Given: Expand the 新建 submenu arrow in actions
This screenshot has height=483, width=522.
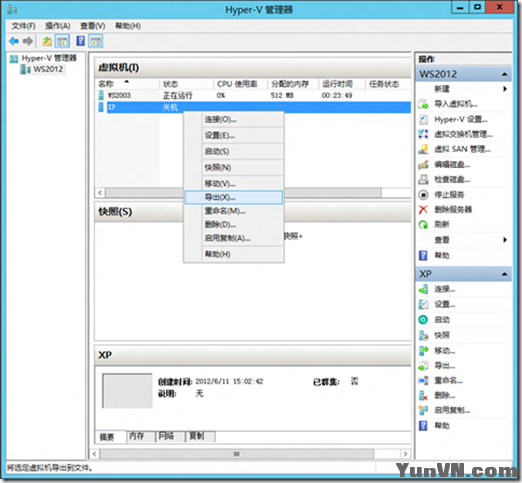Looking at the screenshot, I should pos(505,89).
